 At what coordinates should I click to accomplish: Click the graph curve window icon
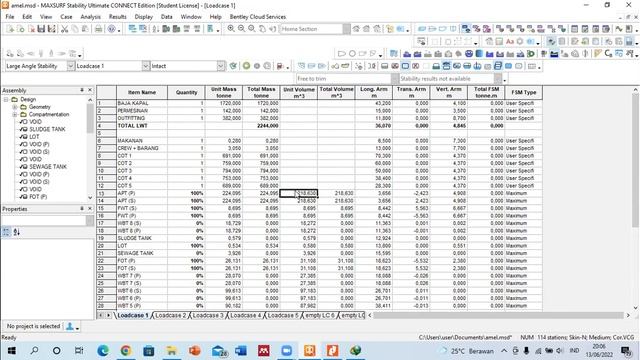tap(619, 29)
